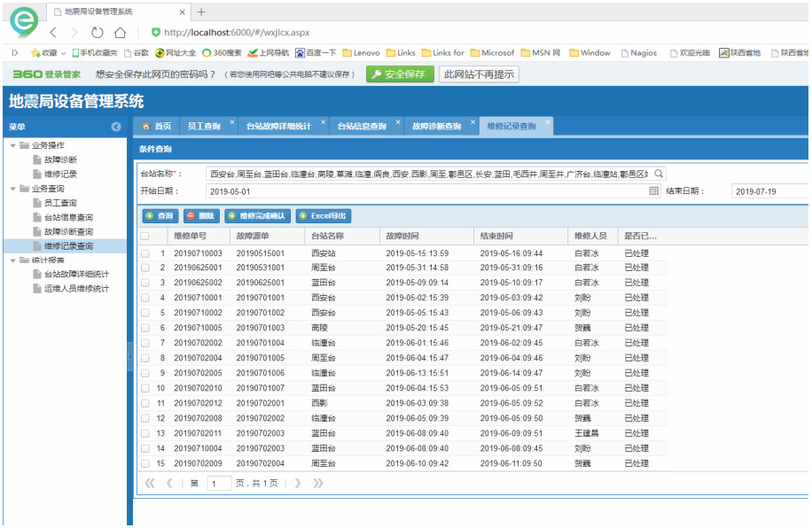Toggle the select-all checkbox in table header
Image resolution: width=812 pixels, height=528 pixels.
[145, 236]
